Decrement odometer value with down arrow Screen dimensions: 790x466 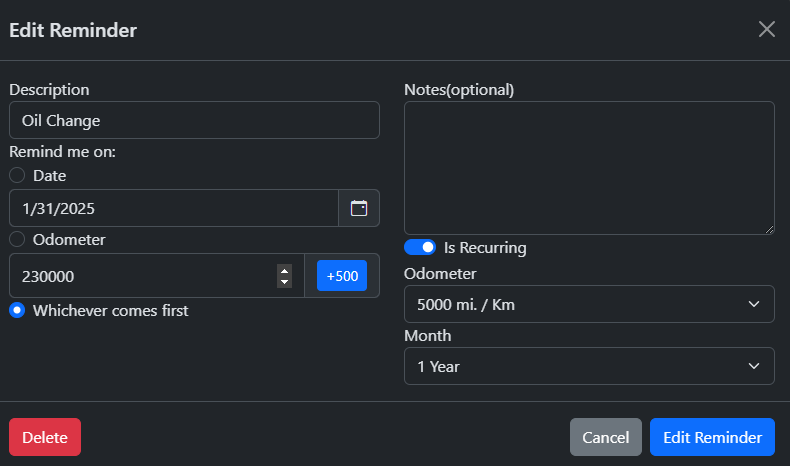285,282
